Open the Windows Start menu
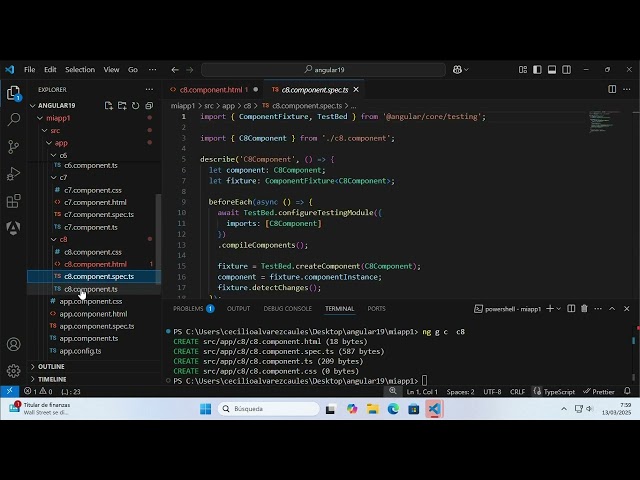Image resolution: width=640 pixels, height=480 pixels. pyautogui.click(x=205, y=409)
